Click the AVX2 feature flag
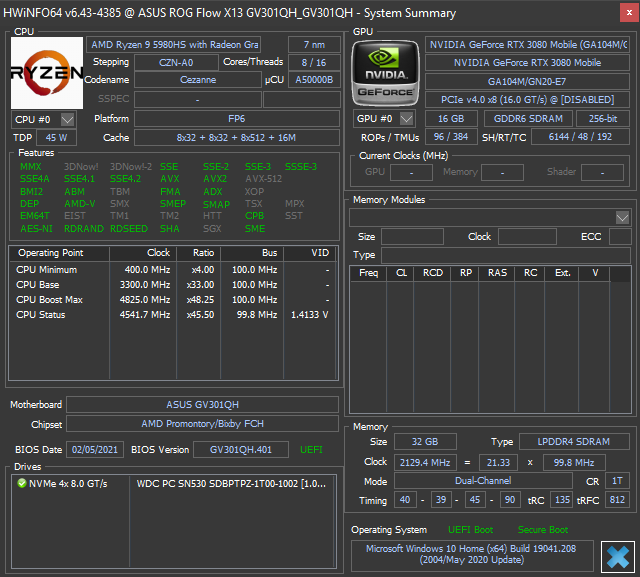The image size is (640, 577). point(215,179)
